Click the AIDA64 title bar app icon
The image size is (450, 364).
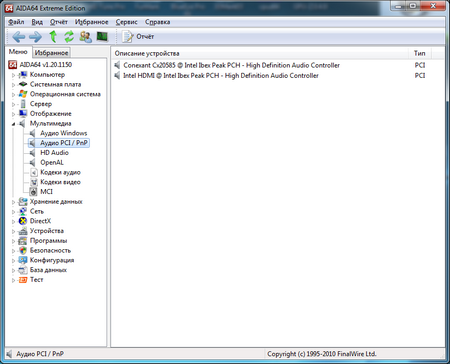pyautogui.click(x=9, y=8)
